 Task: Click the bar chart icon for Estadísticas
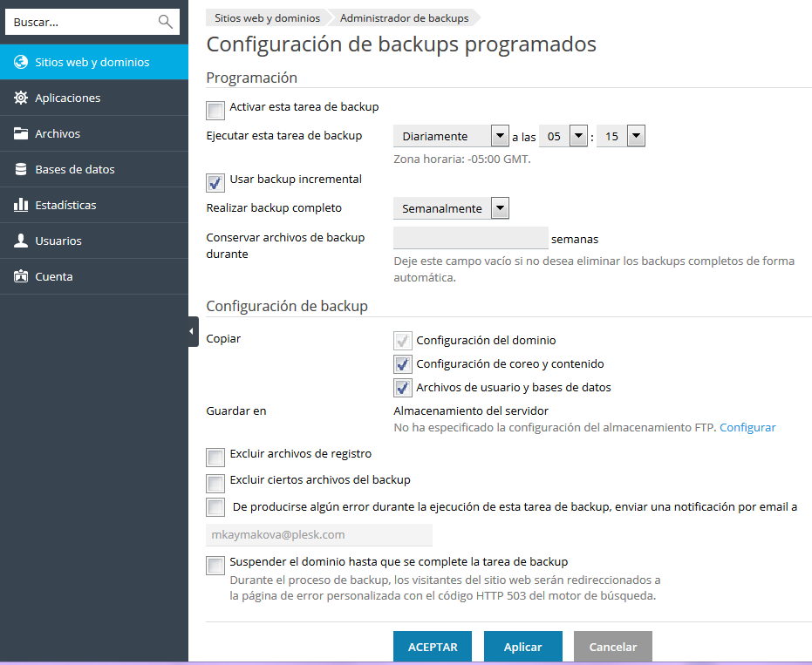(x=21, y=206)
